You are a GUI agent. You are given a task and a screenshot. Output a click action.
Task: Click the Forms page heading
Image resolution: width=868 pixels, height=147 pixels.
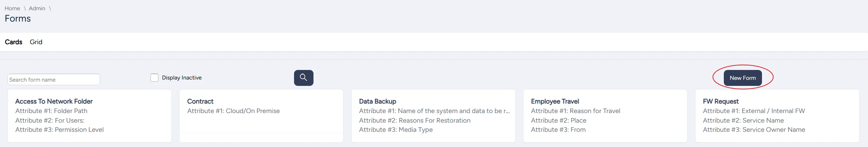pos(18,18)
